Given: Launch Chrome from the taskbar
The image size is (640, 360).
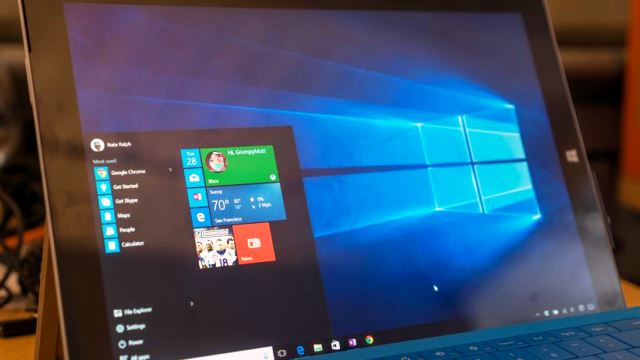Looking at the screenshot, I should pyautogui.click(x=369, y=340).
